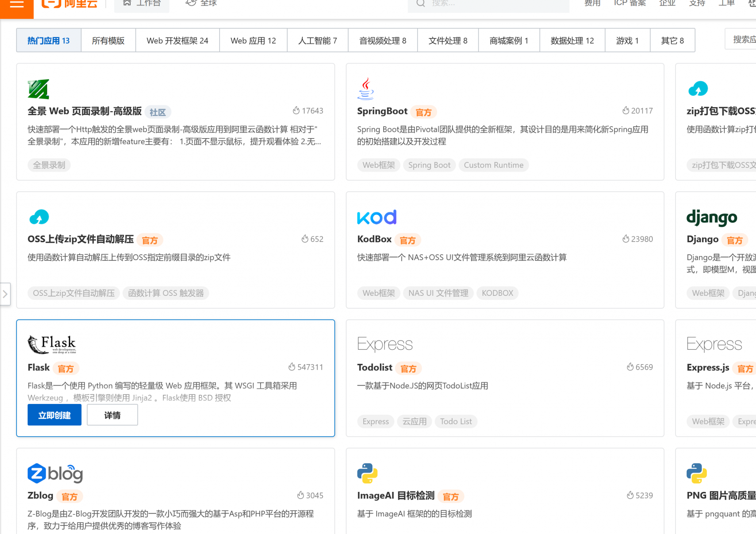The image size is (756, 534).
Task: Click the KodBox application logo
Action: 377,217
